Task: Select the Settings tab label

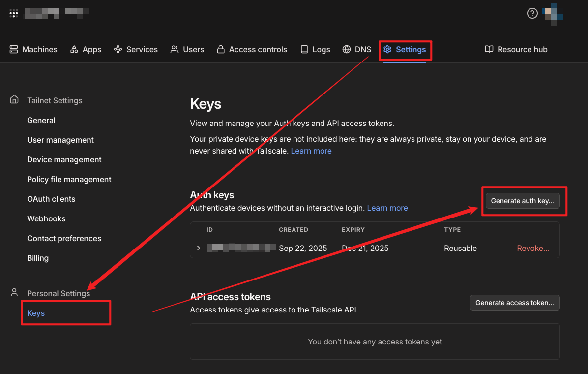Action: click(411, 49)
